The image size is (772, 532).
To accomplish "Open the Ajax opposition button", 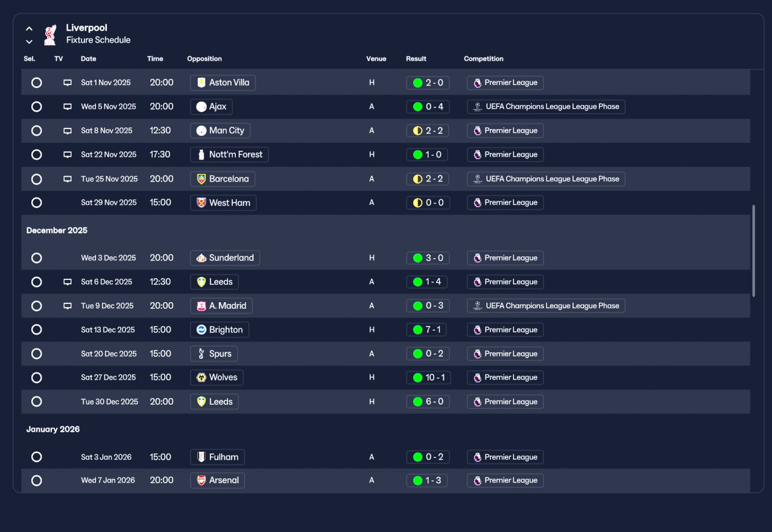I will [x=211, y=107].
